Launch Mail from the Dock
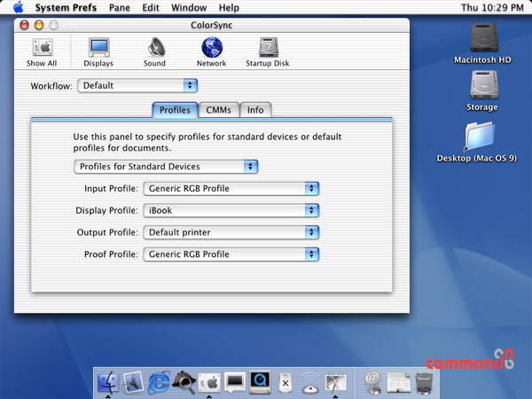The height and width of the screenshot is (399, 532). point(133,383)
